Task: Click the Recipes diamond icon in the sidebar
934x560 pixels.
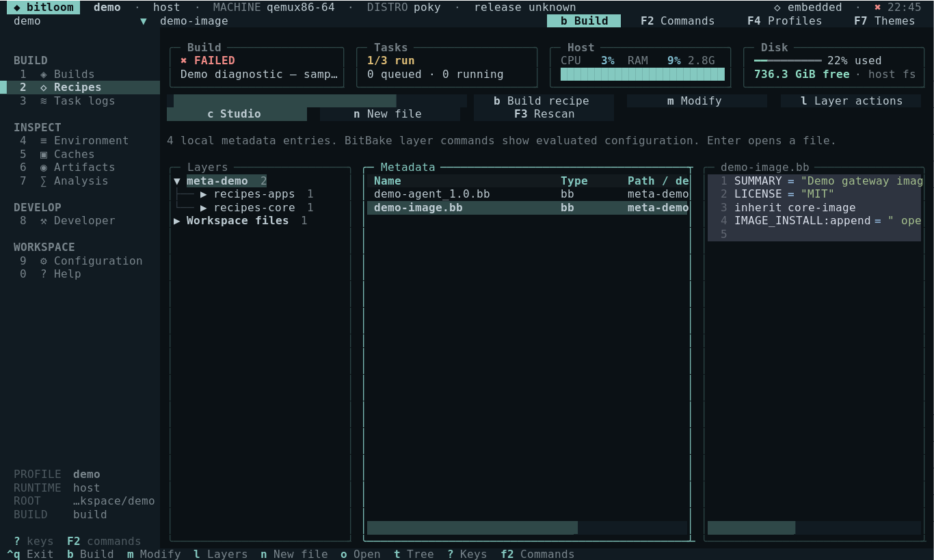Action: point(44,87)
